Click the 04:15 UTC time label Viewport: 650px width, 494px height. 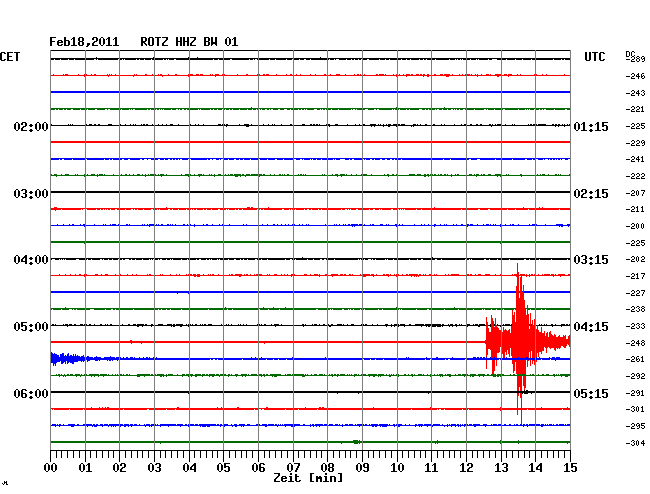pos(591,327)
